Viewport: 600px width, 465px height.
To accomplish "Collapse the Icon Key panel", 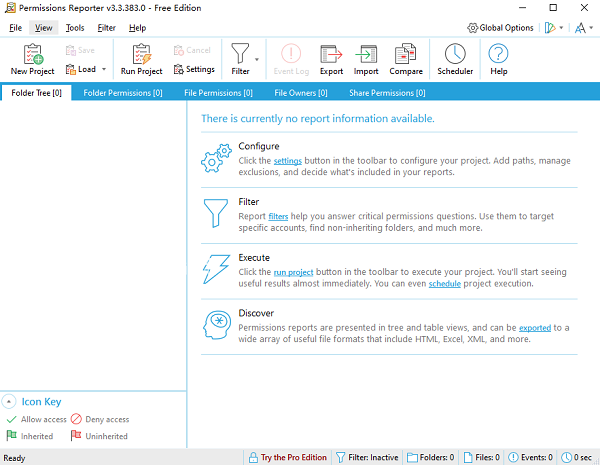I will tap(8, 402).
